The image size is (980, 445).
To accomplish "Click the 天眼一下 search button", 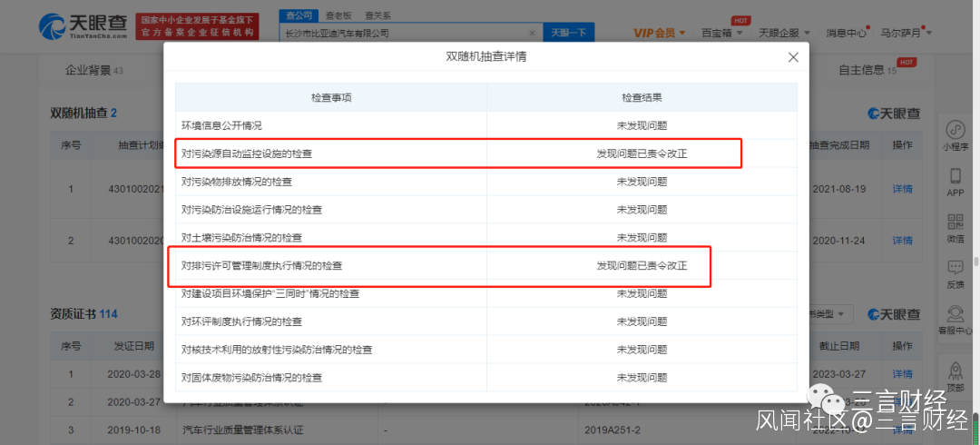I will (x=569, y=34).
